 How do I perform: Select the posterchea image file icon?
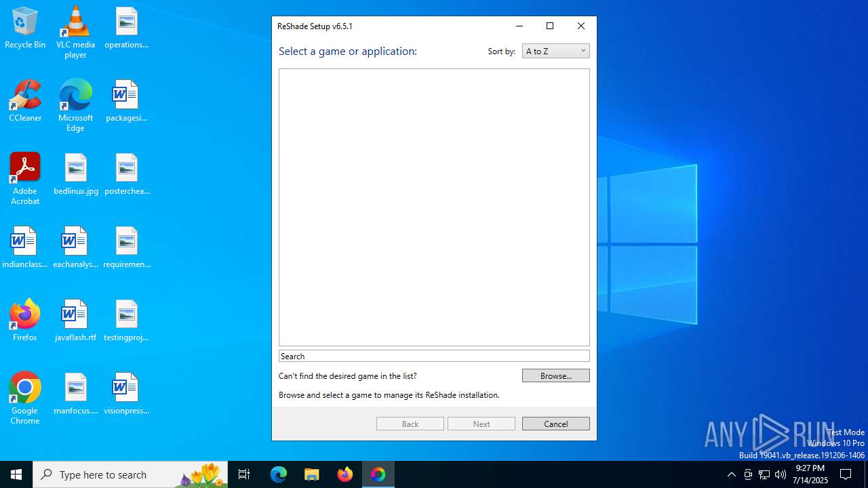(x=127, y=175)
